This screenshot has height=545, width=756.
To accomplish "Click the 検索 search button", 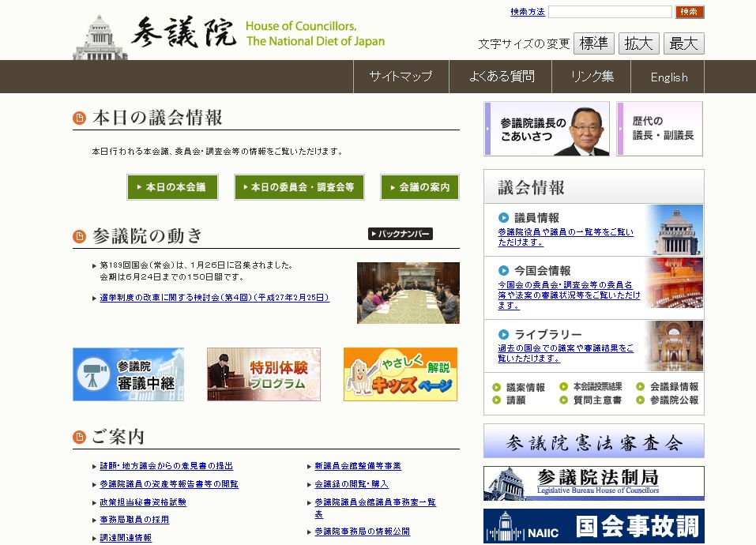I will (690, 12).
